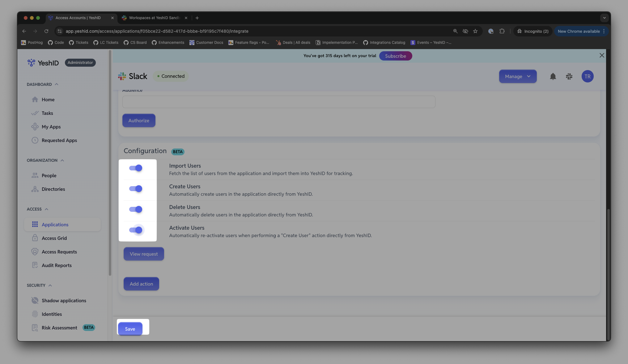Click the Shadow applications icon in the sidebar

click(35, 300)
